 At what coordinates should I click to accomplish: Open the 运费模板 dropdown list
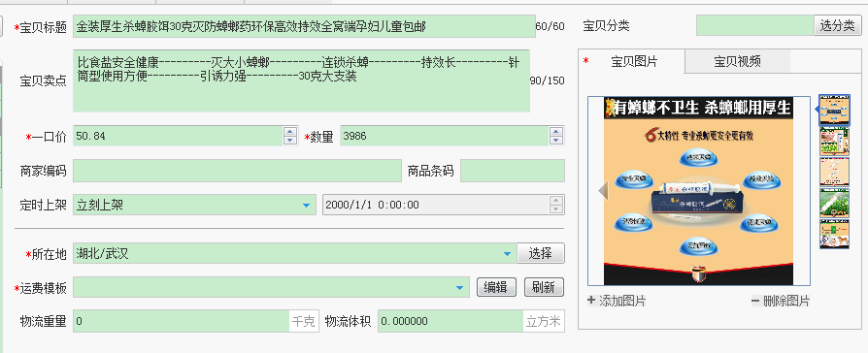[459, 288]
